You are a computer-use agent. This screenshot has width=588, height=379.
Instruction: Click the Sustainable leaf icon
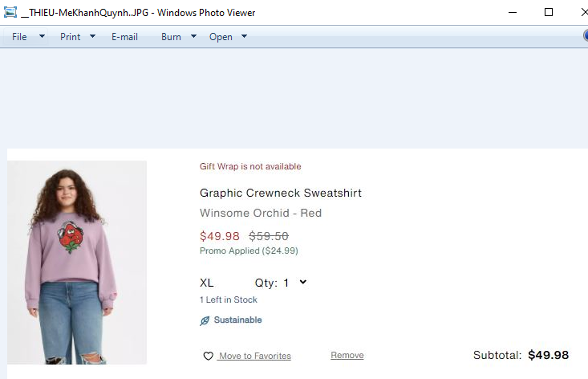[205, 320]
